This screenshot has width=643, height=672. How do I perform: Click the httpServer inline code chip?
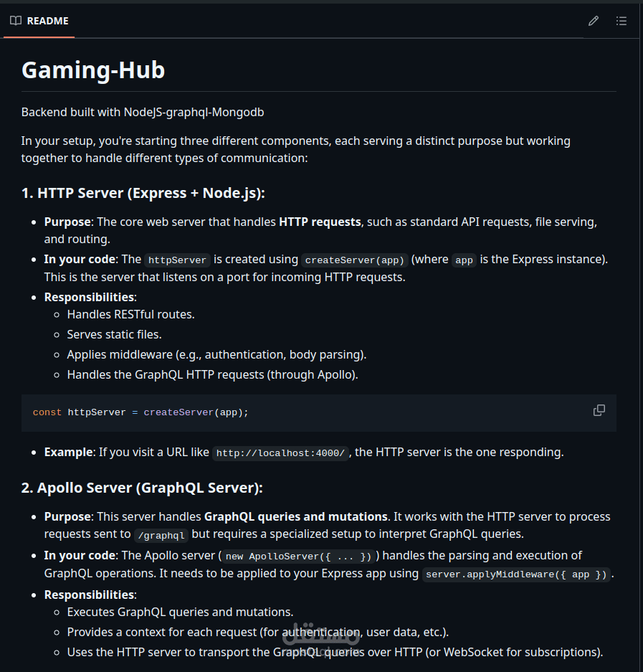pyautogui.click(x=177, y=260)
